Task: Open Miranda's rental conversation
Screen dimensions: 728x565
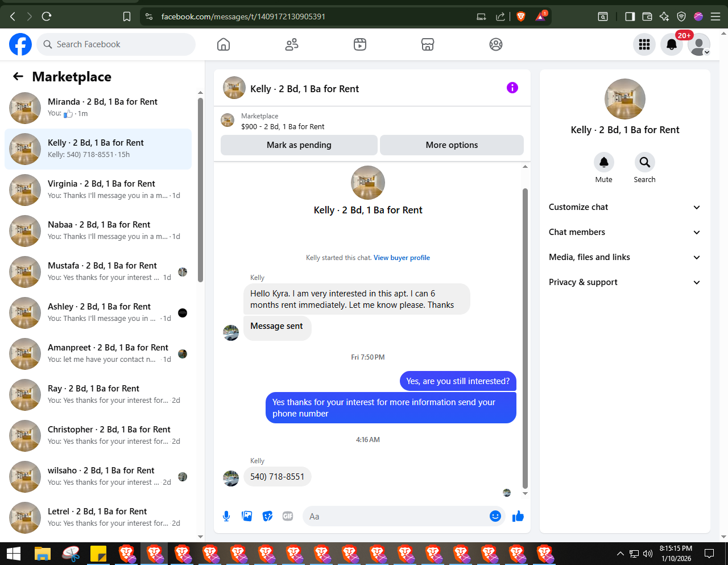Action: tap(98, 108)
